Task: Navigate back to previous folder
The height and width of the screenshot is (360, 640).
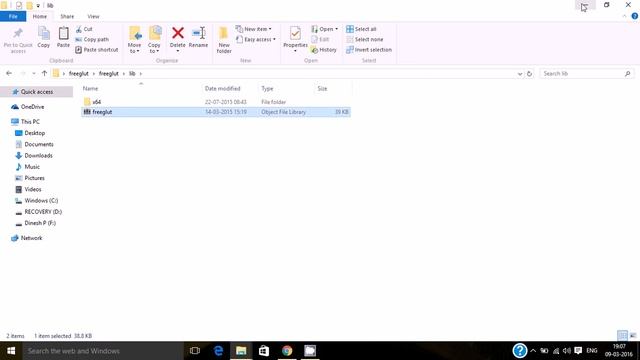Action: tap(9, 73)
